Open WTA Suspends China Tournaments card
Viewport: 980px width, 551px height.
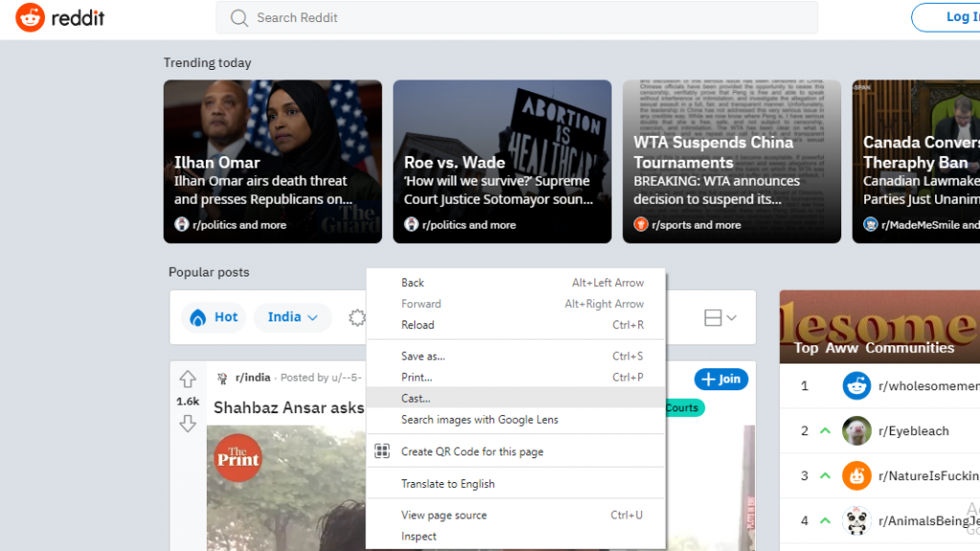point(731,161)
